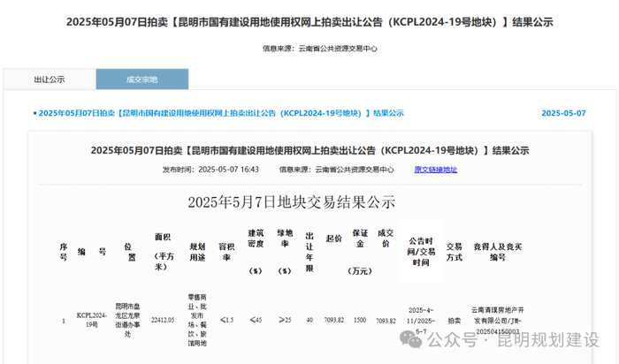
Task: Switch to the 出让公示 tab
Action: click(x=50, y=80)
